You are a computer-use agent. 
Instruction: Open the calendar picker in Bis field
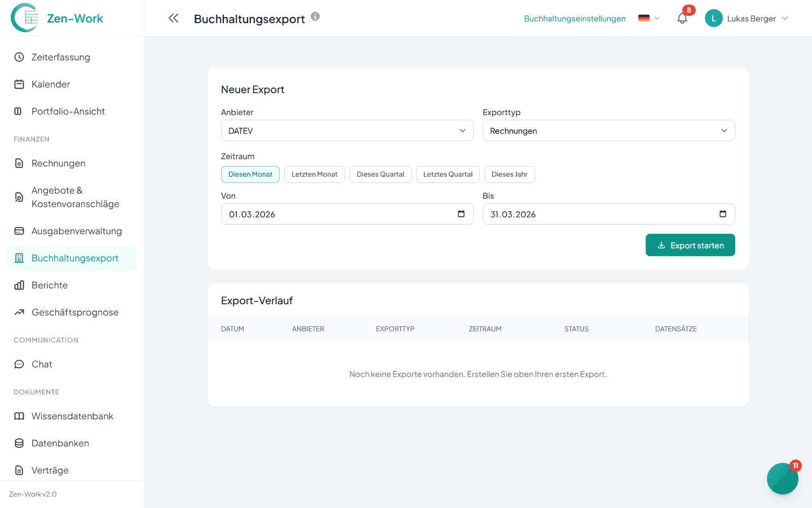[x=723, y=214]
